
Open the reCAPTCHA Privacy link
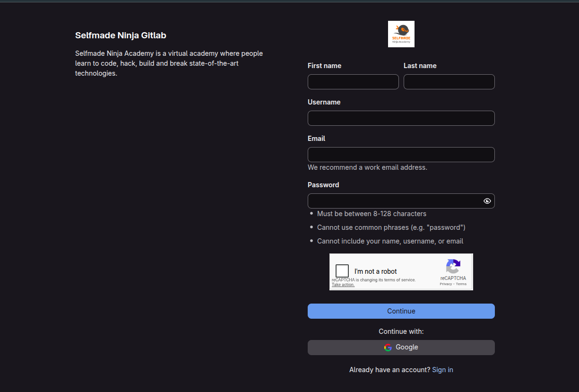tap(445, 284)
